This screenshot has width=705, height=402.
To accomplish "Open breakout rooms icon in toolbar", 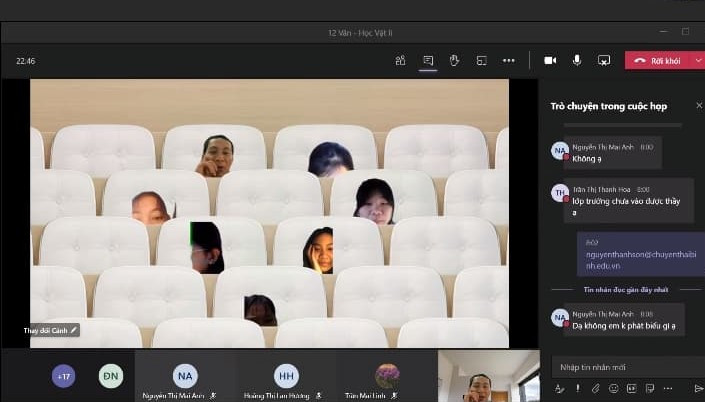I will (x=481, y=60).
